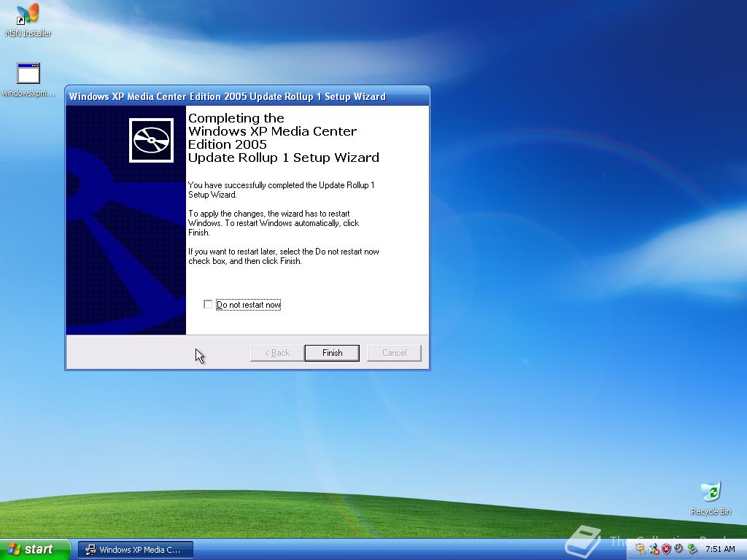Open Windows Messenger from the system tray
747x560 pixels.
click(x=653, y=548)
